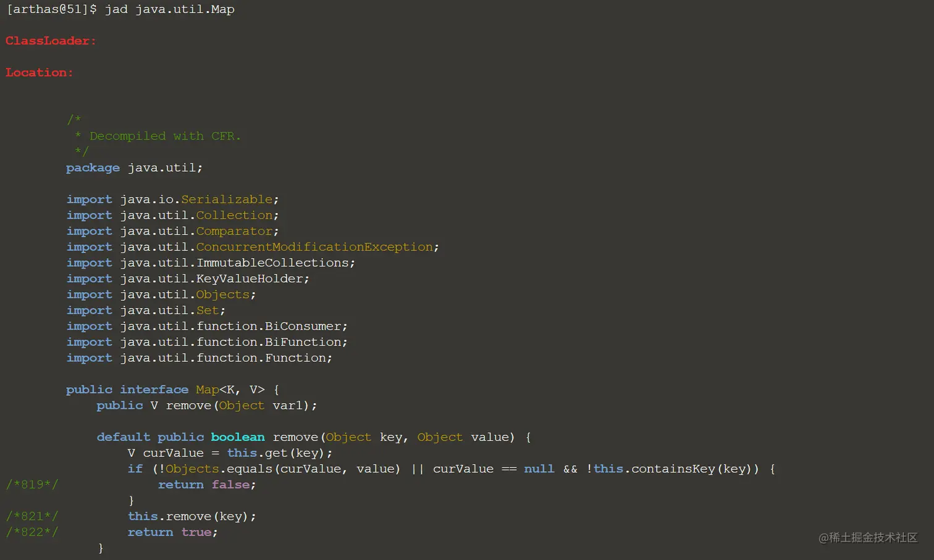Viewport: 934px width, 560px height.
Task: Click the 'if' keyword
Action: 135,469
